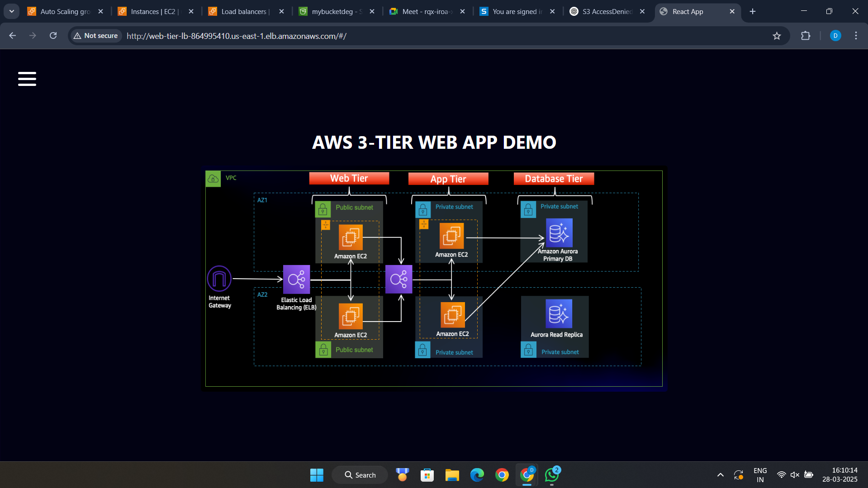Go forward to the next page
Image resolution: width=868 pixels, height=488 pixels.
tap(33, 36)
